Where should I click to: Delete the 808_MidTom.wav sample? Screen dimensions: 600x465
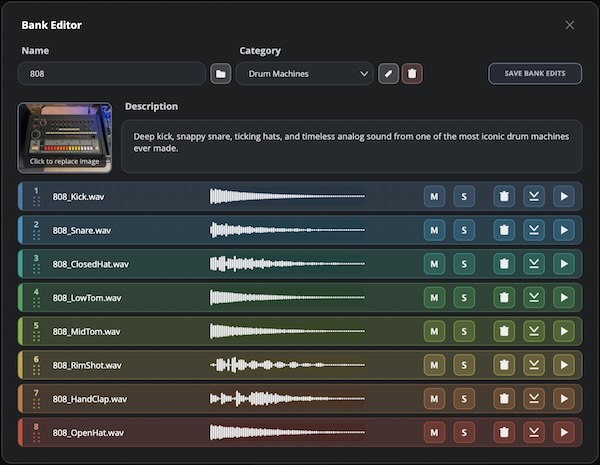tap(504, 331)
